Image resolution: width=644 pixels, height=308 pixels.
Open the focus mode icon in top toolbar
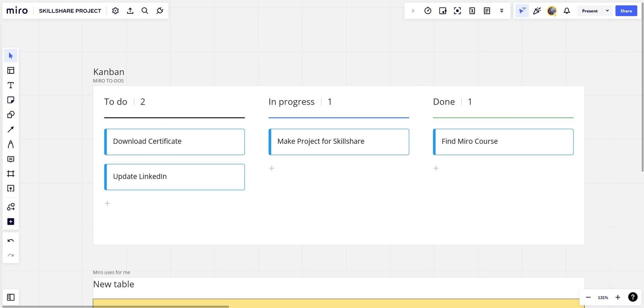tap(457, 11)
